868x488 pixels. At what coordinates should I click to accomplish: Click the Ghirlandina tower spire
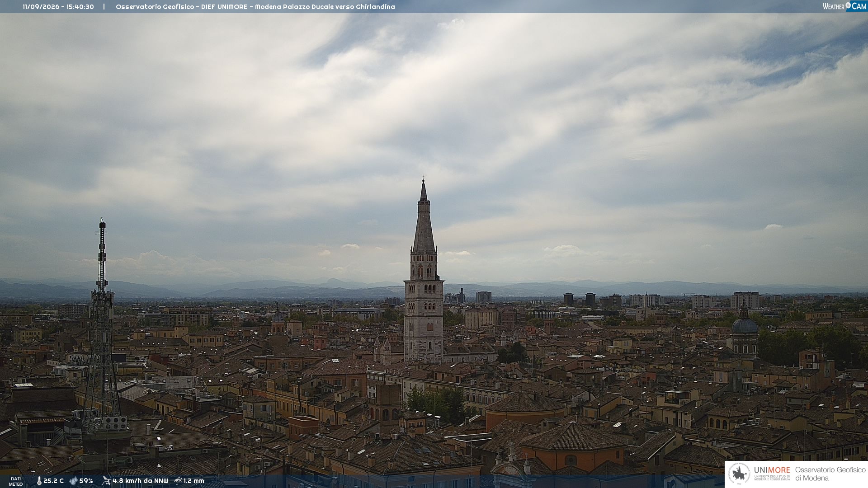[424, 217]
